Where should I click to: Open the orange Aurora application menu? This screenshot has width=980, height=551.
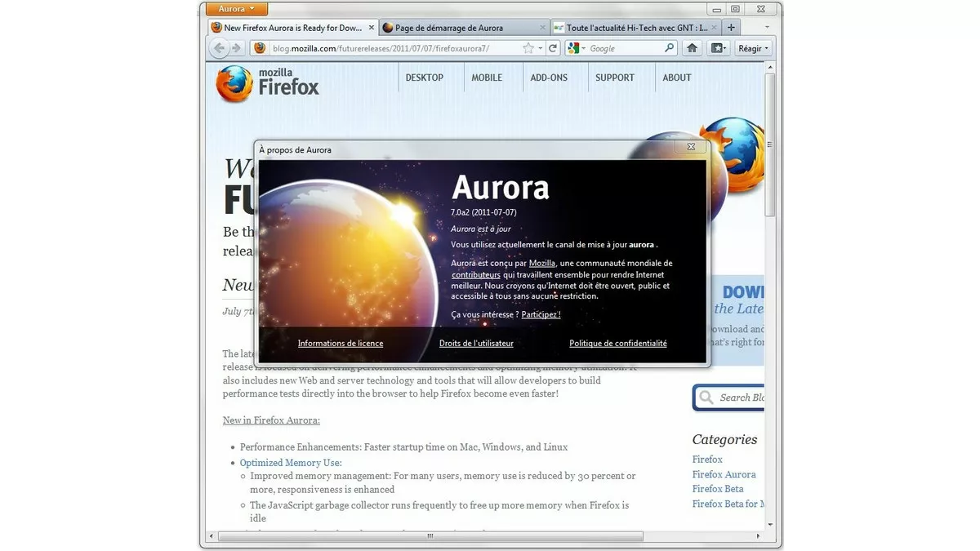coord(236,8)
